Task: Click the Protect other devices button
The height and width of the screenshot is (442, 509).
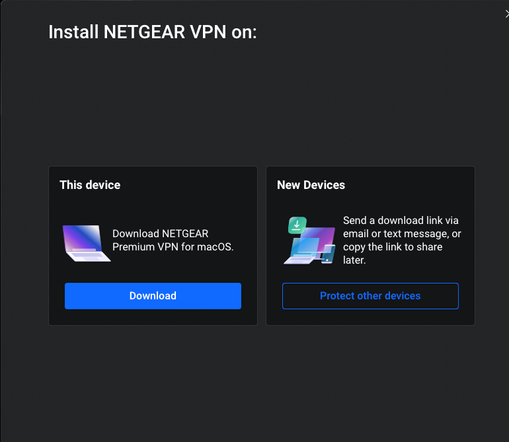Action: (x=370, y=296)
